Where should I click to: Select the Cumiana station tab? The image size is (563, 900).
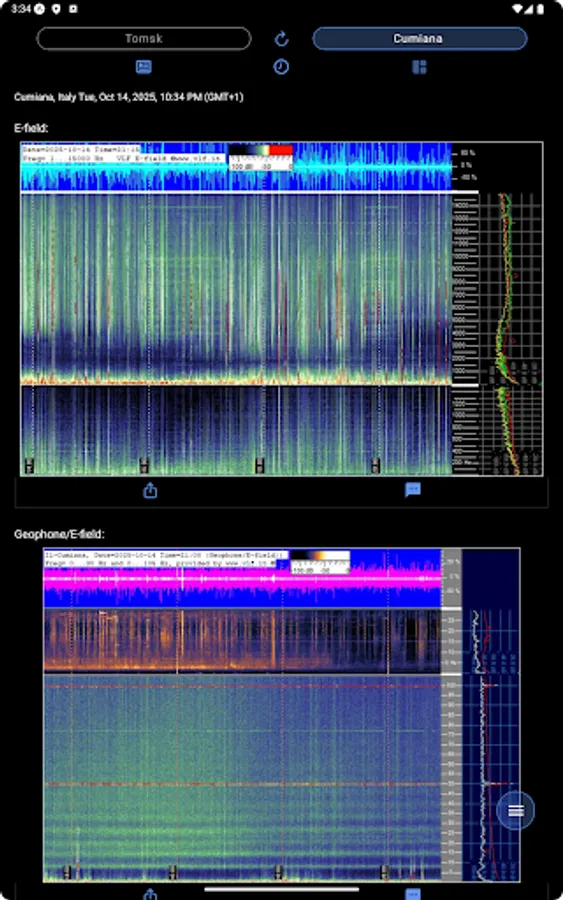coord(420,38)
